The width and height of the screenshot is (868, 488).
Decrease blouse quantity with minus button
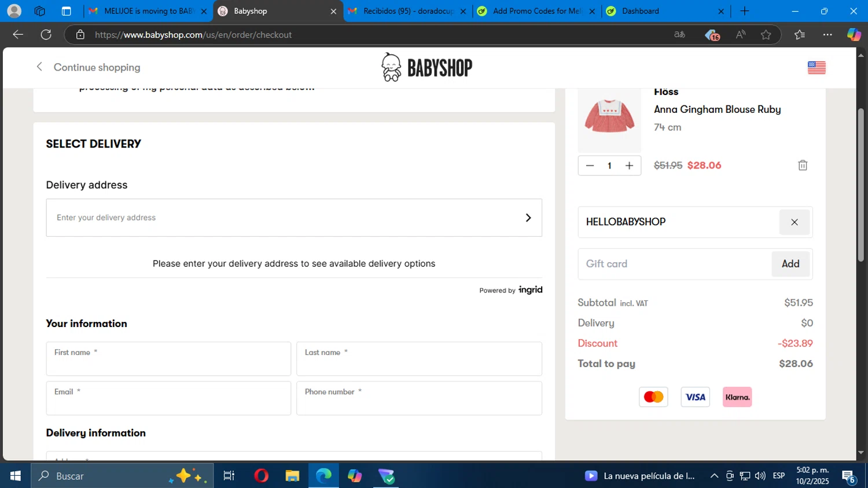tap(590, 166)
